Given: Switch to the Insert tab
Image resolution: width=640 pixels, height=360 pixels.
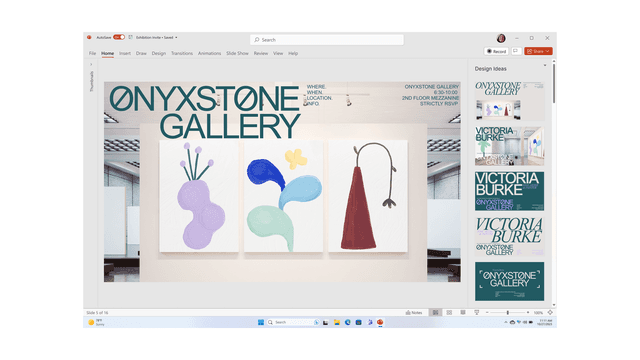Looking at the screenshot, I should click(125, 53).
